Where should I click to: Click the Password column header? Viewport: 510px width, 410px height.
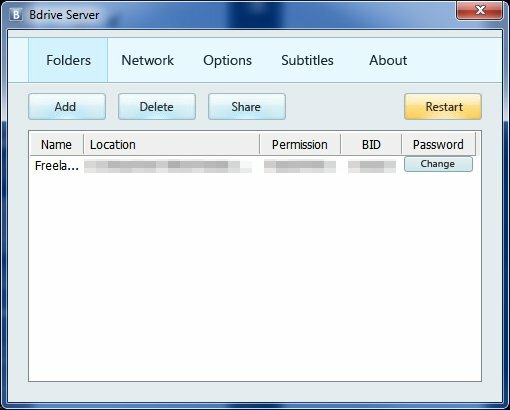pyautogui.click(x=438, y=144)
